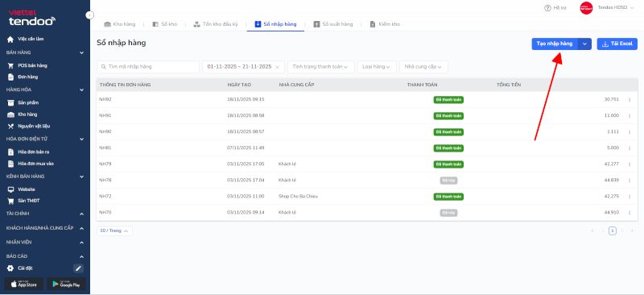This screenshot has height=295, width=644.
Task: Click pencil edit icon beside Cài đặt
Action: click(78, 268)
